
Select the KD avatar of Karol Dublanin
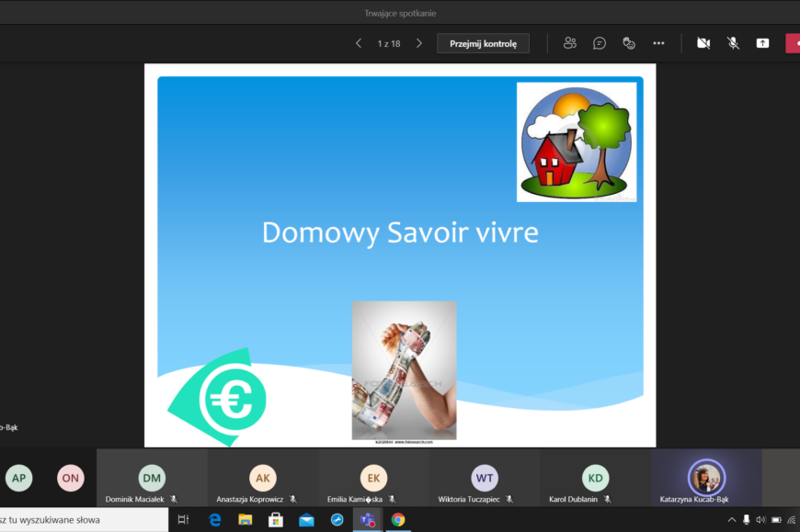596,478
